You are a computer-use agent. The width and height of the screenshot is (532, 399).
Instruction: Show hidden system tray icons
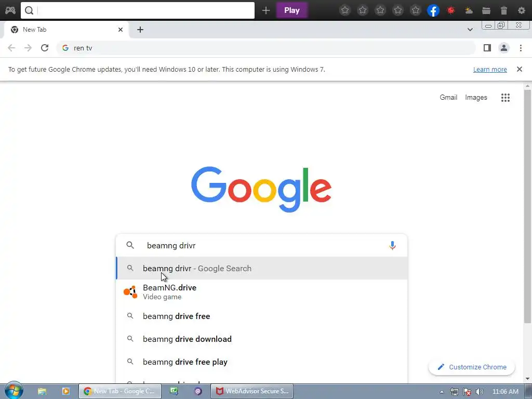tap(442, 392)
